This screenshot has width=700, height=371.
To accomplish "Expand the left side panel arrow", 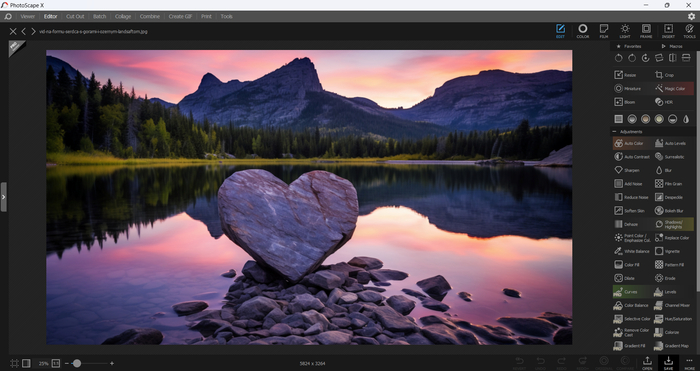I will pyautogui.click(x=4, y=197).
